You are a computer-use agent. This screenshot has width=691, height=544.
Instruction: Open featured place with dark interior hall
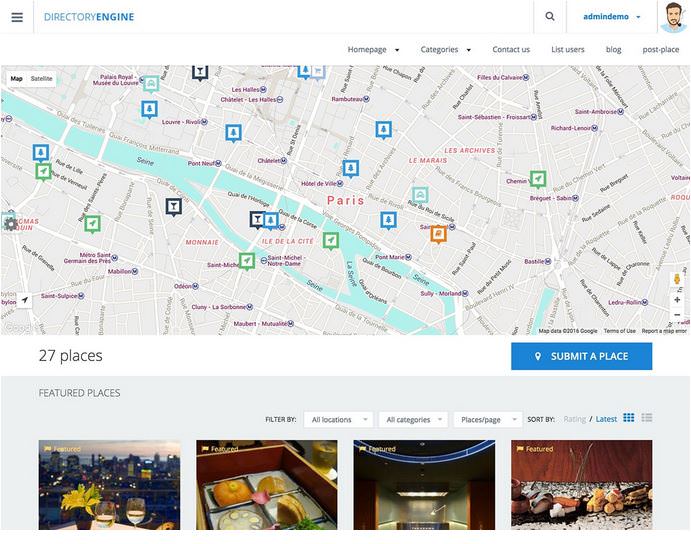click(x=424, y=484)
